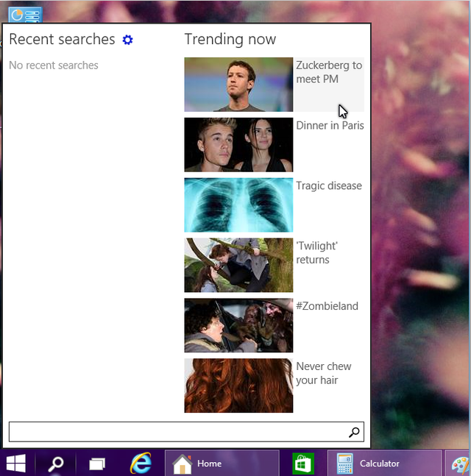Viewport: 471px width, 476px height.
Task: Open the Zombieland scene thumbnail
Action: coord(238,325)
